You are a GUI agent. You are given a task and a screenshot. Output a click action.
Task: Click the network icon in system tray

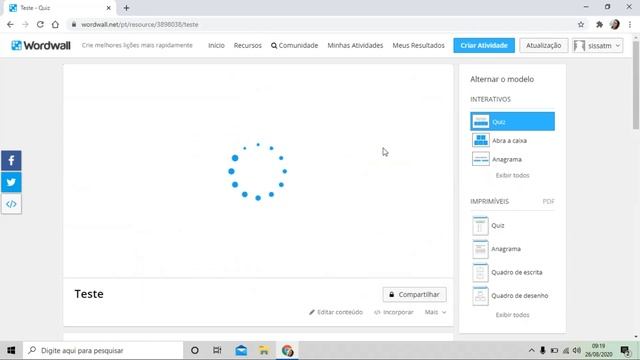click(566, 350)
